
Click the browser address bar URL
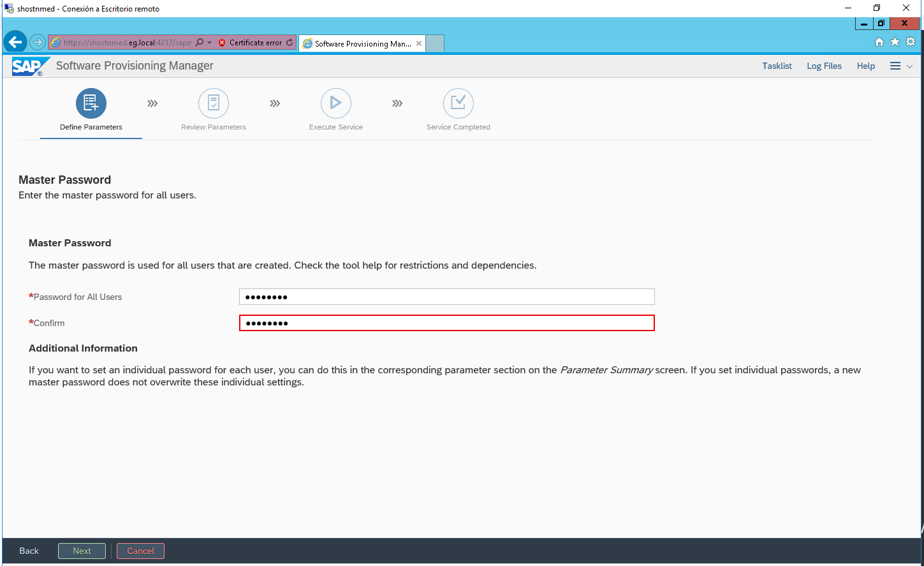(128, 43)
